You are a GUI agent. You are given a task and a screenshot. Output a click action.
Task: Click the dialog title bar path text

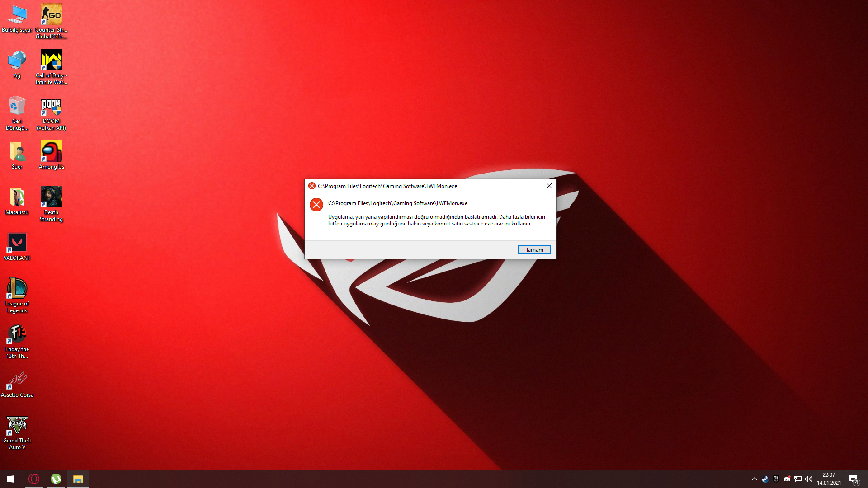tap(387, 186)
